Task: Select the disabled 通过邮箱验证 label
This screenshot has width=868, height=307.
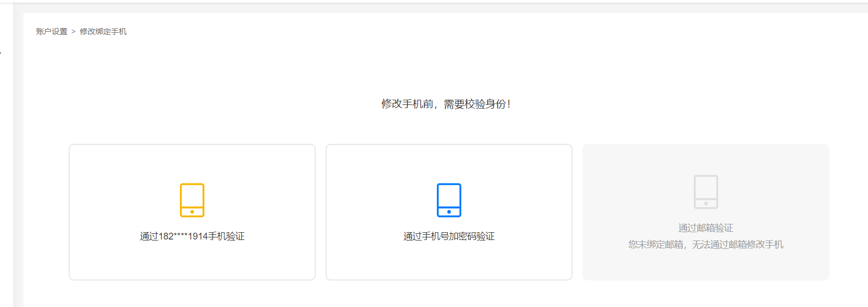Action: tap(706, 228)
